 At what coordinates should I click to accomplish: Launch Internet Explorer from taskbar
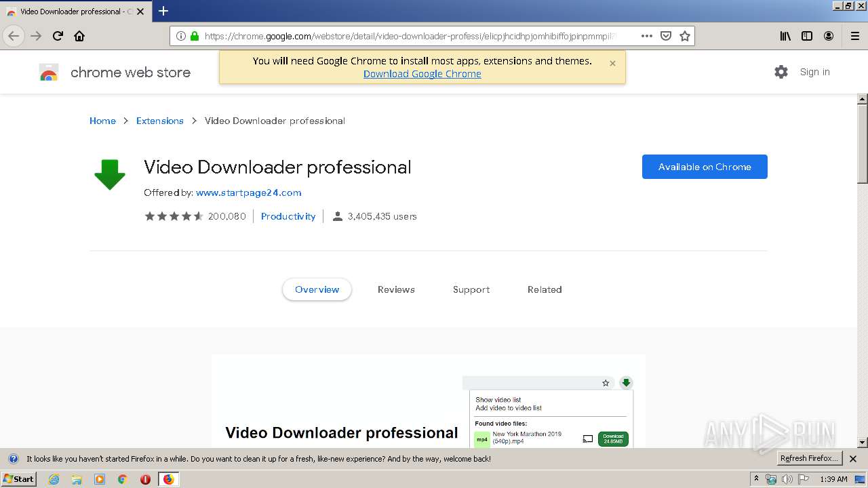pos(54,479)
